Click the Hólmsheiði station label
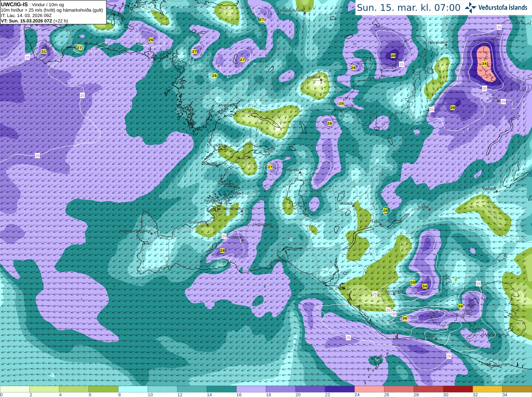Viewport: 532px width, 398px height. (232, 209)
